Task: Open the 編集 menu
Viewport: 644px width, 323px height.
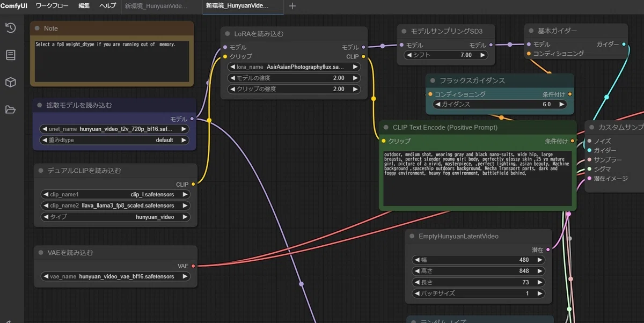Action: [x=84, y=6]
